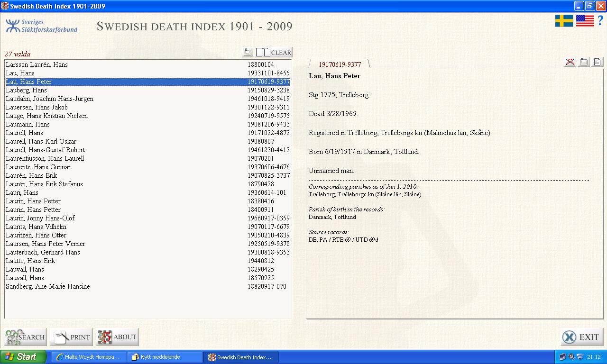607x364 pixels.
Task: Open the Search dialog
Action: [x=26, y=337]
